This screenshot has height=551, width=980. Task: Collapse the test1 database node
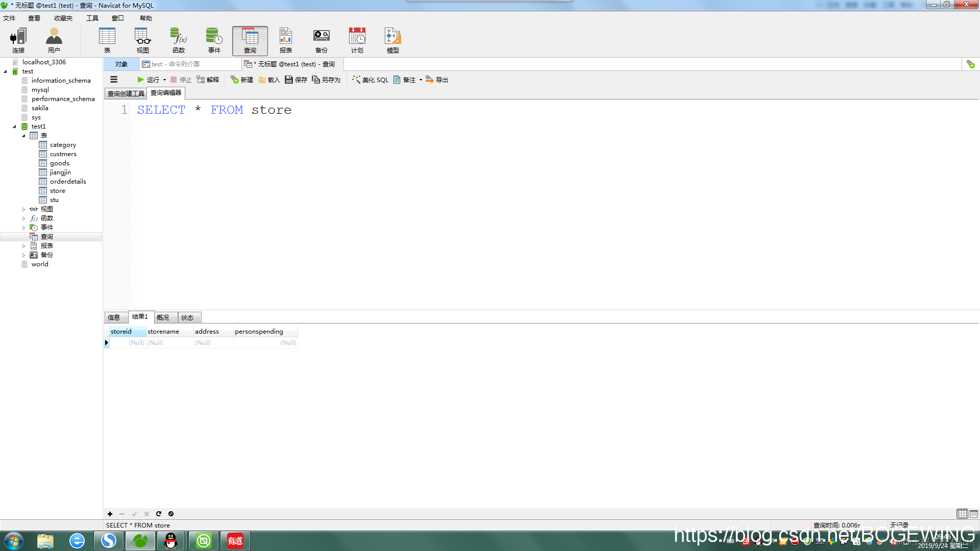coord(14,127)
